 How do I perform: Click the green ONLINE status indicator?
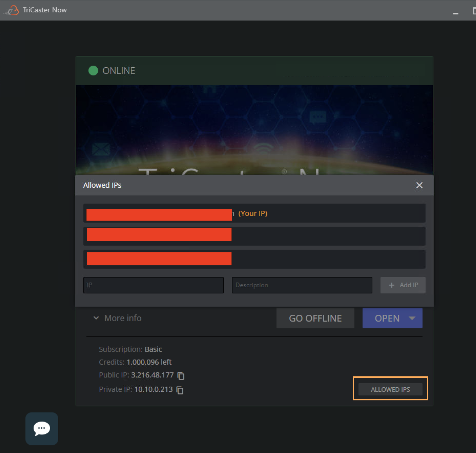[93, 71]
